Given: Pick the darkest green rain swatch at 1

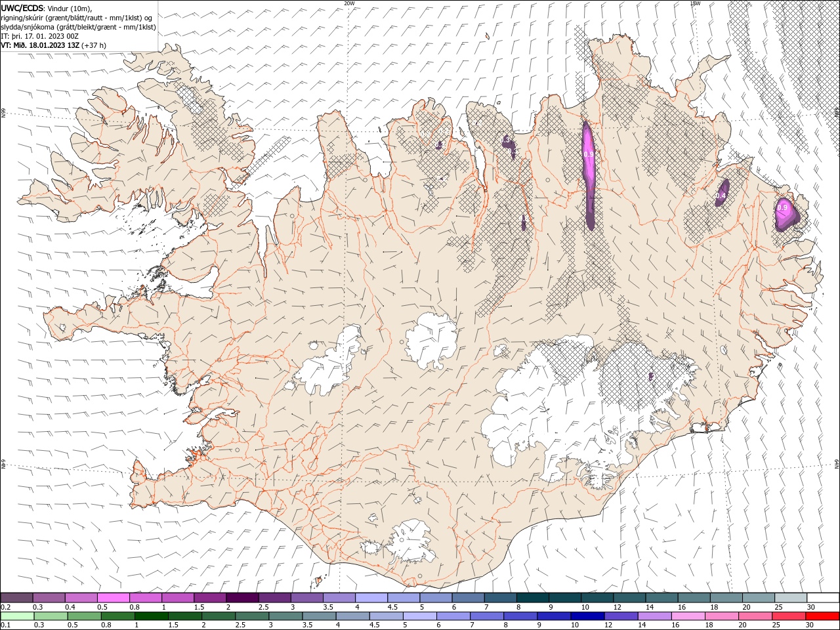Looking at the screenshot, I should (151, 616).
